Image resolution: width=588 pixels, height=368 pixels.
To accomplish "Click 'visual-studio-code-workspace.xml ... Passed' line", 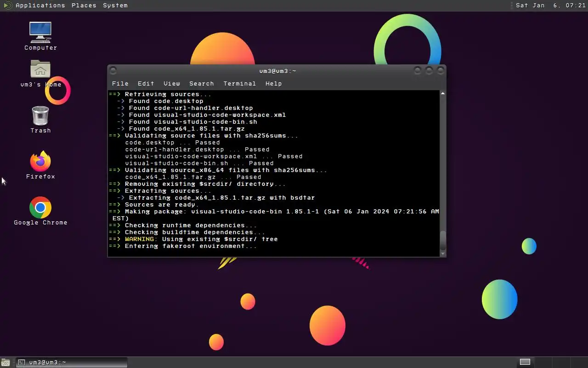I will tap(214, 156).
